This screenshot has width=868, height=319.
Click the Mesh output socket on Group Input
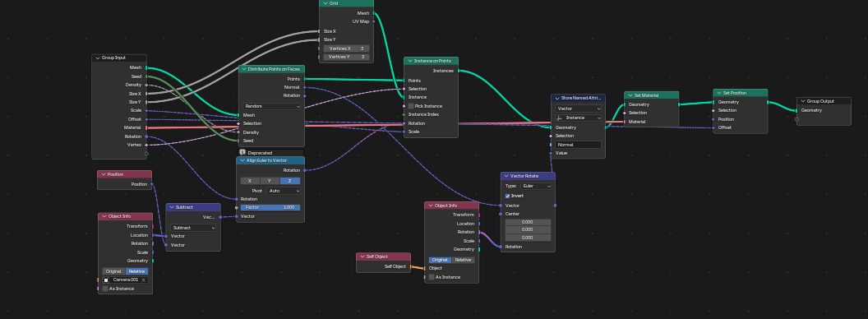coord(146,67)
